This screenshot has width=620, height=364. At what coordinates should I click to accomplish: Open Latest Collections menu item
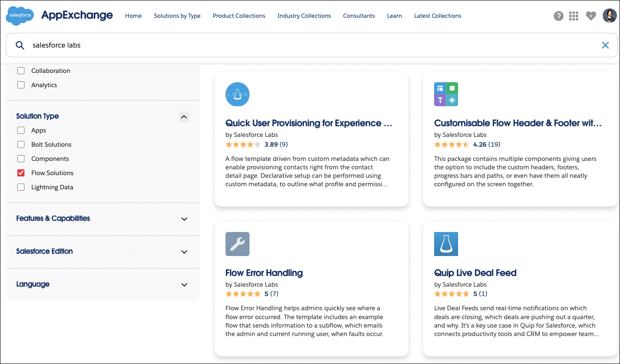438,16
